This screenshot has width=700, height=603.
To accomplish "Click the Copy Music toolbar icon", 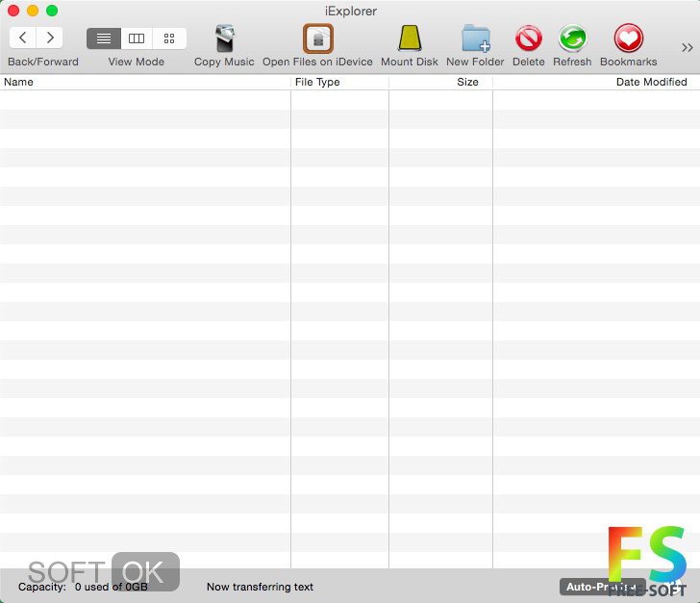I will pyautogui.click(x=225, y=38).
